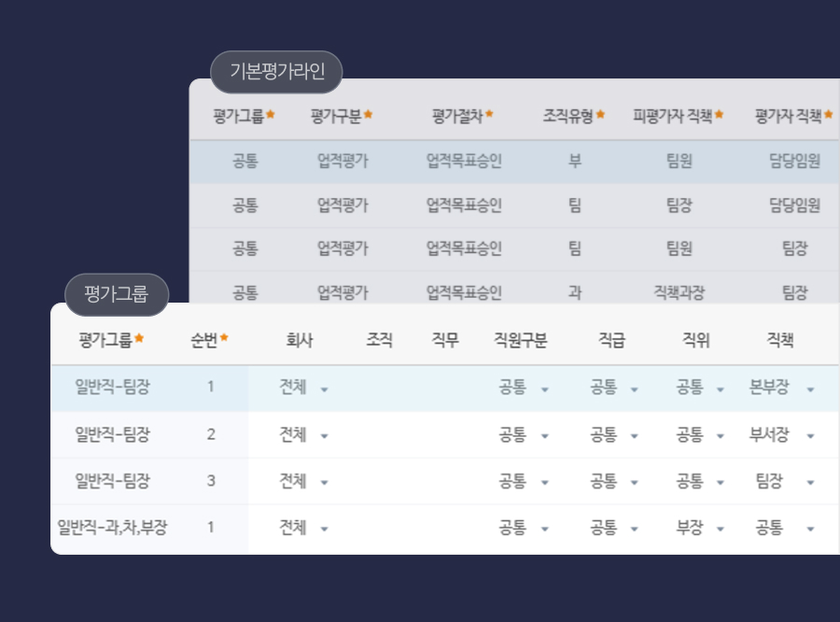Viewport: 840px width, 622px height.
Task: Click the 피평가자 직책 column header
Action: 678,116
